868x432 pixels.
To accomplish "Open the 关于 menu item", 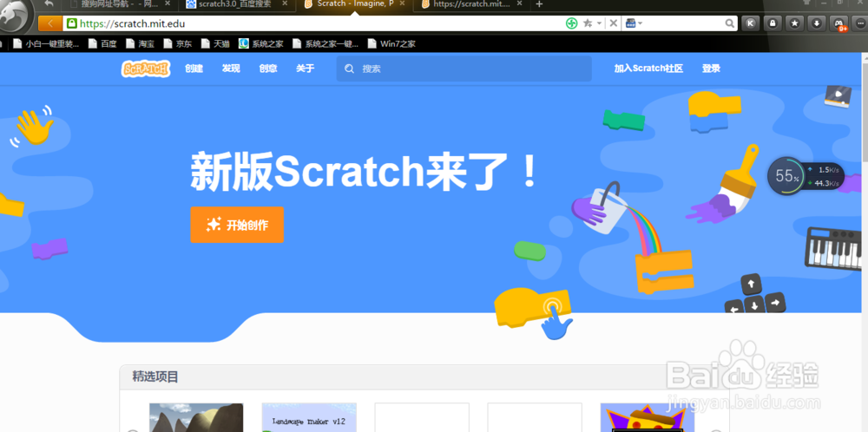I will point(305,69).
